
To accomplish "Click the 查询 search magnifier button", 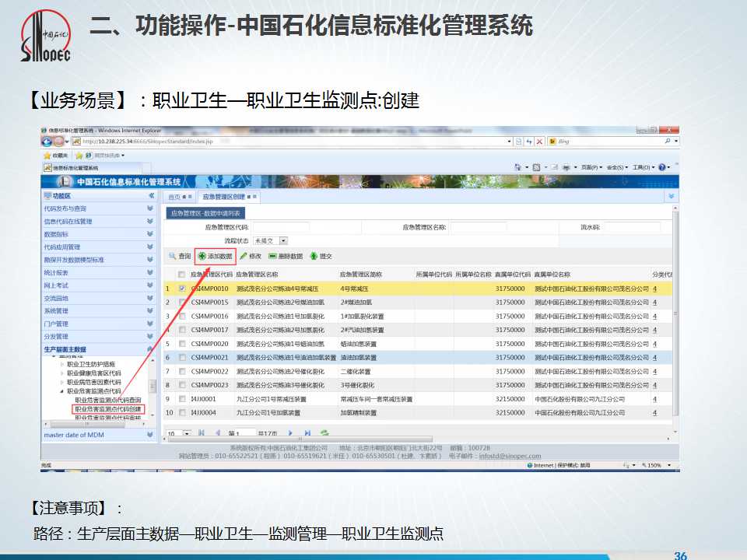I will click(x=180, y=256).
